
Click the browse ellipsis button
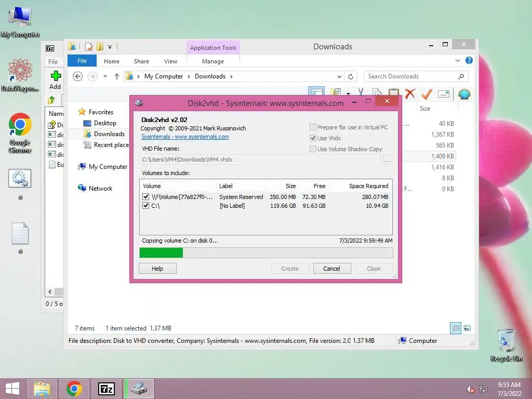click(x=387, y=160)
